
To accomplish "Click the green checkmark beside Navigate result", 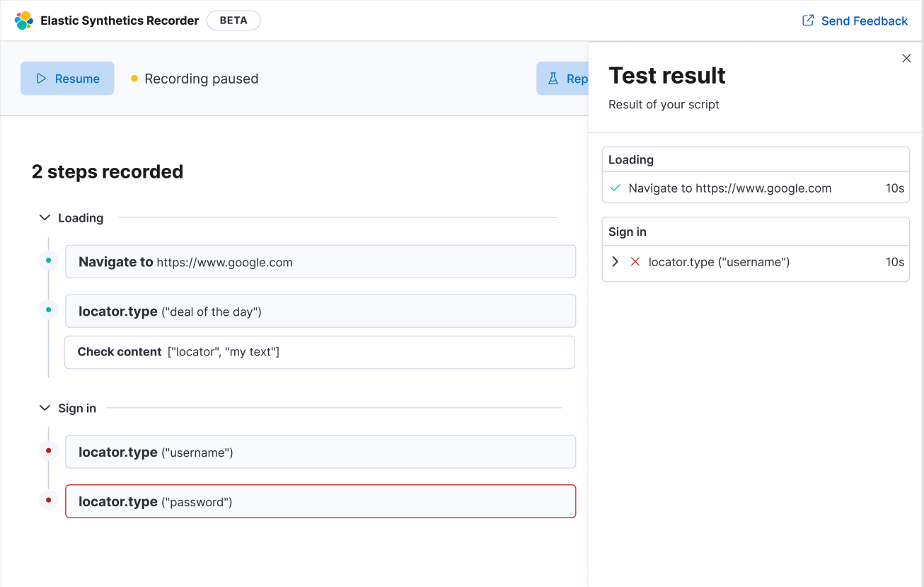I will [615, 188].
